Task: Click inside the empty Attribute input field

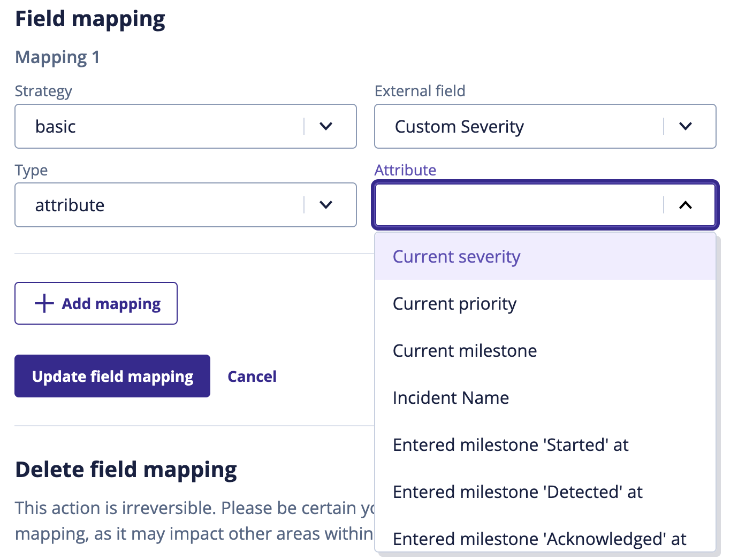Action: (x=508, y=205)
